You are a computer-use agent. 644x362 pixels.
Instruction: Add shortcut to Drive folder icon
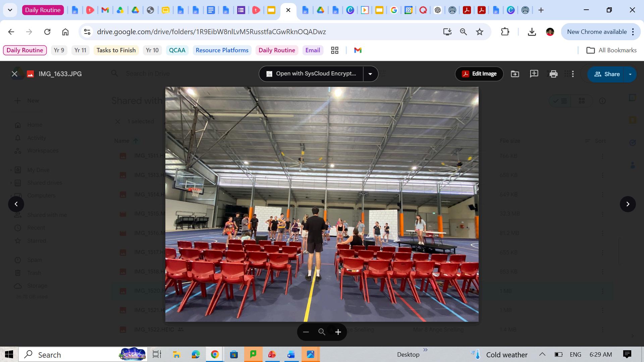tap(515, 74)
